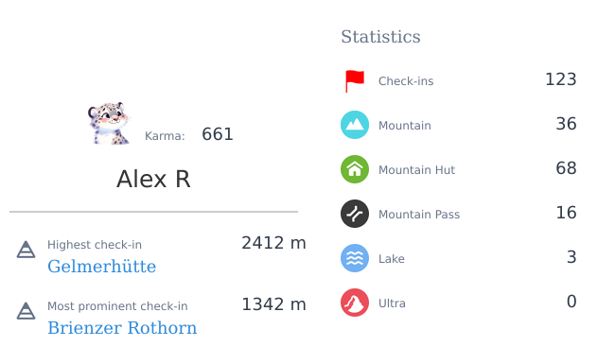Click the Alex R profile name
The width and height of the screenshot is (615, 364).
(x=153, y=179)
